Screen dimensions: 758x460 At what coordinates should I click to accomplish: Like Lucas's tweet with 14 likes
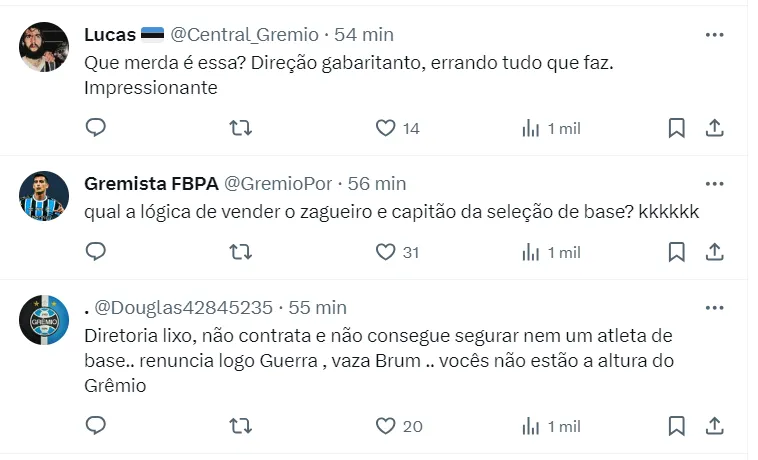tap(386, 128)
